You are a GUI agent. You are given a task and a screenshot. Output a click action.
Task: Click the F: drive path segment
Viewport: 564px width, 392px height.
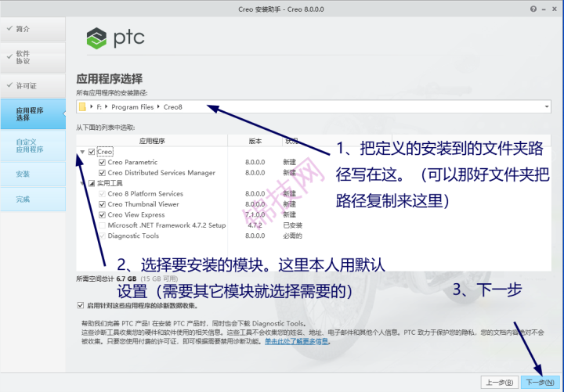(99, 107)
